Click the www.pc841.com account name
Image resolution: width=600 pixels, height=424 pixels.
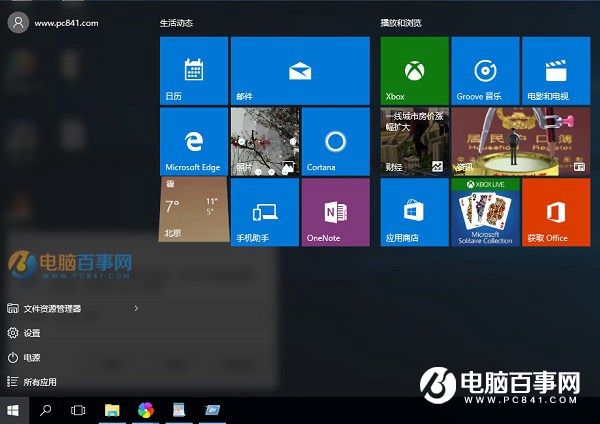point(66,23)
